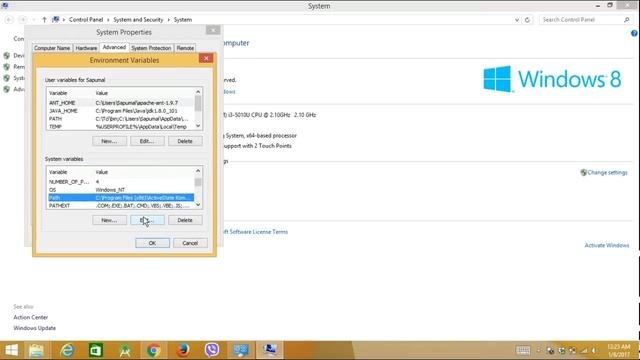Open Help with the blue question mark
Image resolution: width=640 pixels, height=360 pixels.
pos(634,33)
